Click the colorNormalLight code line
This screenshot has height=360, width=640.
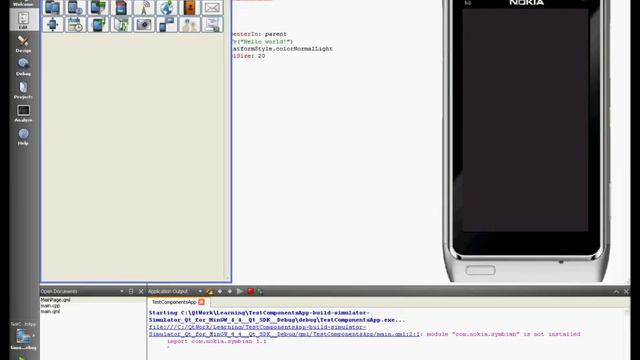282,49
